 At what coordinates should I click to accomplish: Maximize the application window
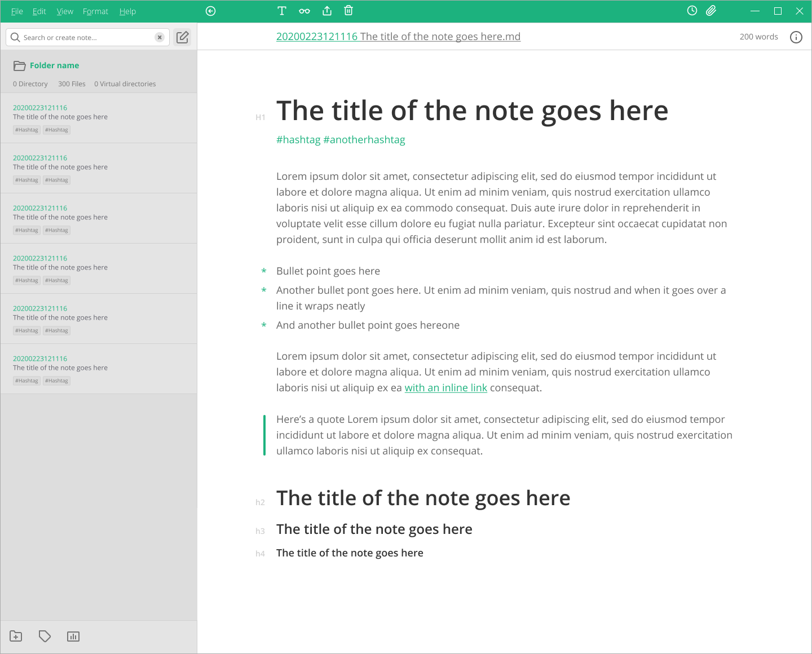(778, 11)
